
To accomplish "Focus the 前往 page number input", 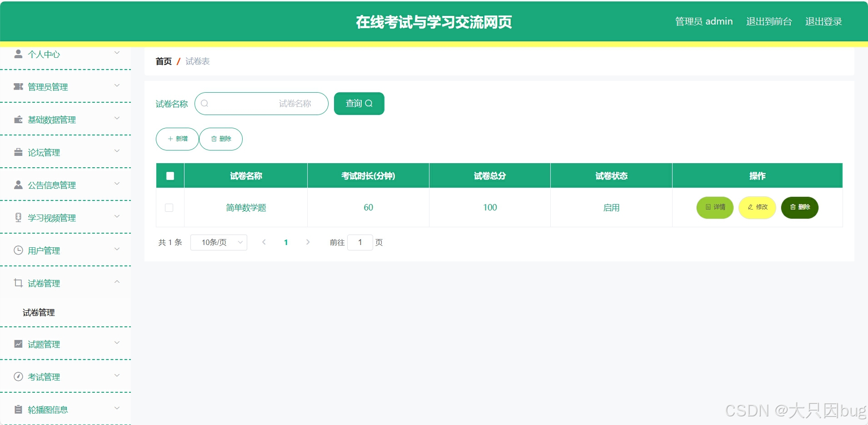I will tap(360, 242).
